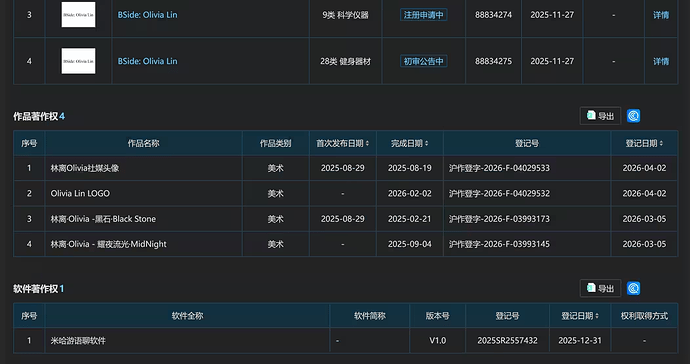690x364 pixels.
Task: Click completion date 2026-02-02
Action: click(410, 193)
